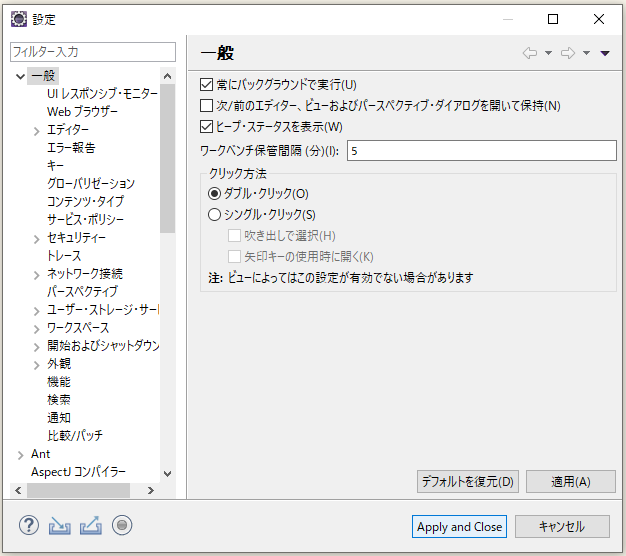This screenshot has height=556, width=626.
Task: Toggle 常にバックグラウンドで実行 checkbox
Action: click(206, 85)
